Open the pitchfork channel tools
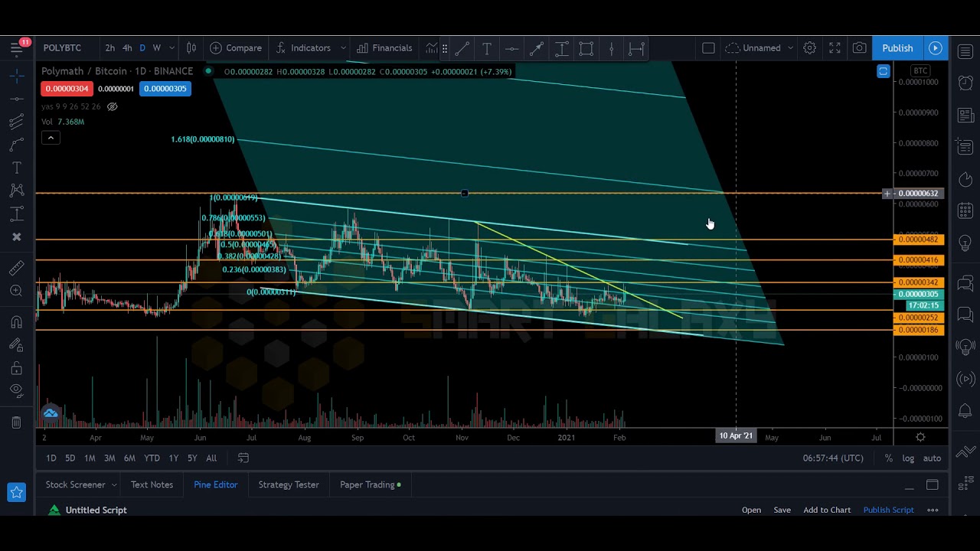The height and width of the screenshot is (551, 980). (x=16, y=122)
